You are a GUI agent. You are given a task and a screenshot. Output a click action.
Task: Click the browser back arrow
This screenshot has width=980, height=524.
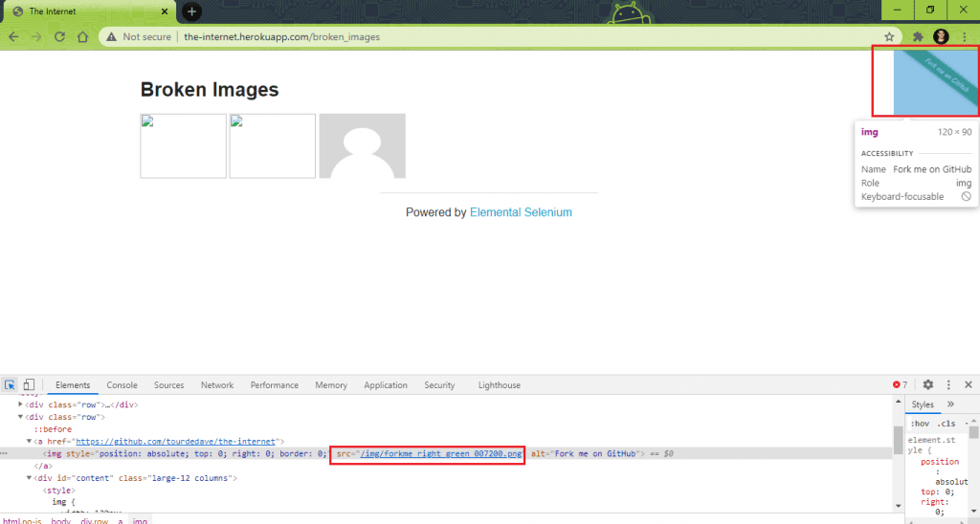13,37
